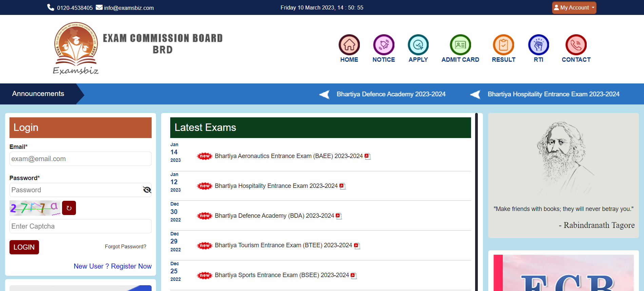
Task: Click the Apply checkmark icon
Action: pyautogui.click(x=418, y=45)
